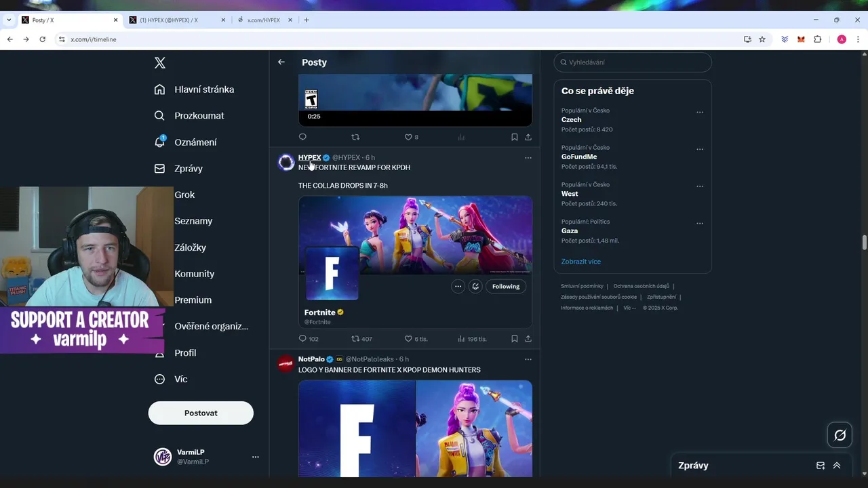This screenshot has height=488, width=868.
Task: Open the Informace o reklamách link
Action: (x=587, y=308)
